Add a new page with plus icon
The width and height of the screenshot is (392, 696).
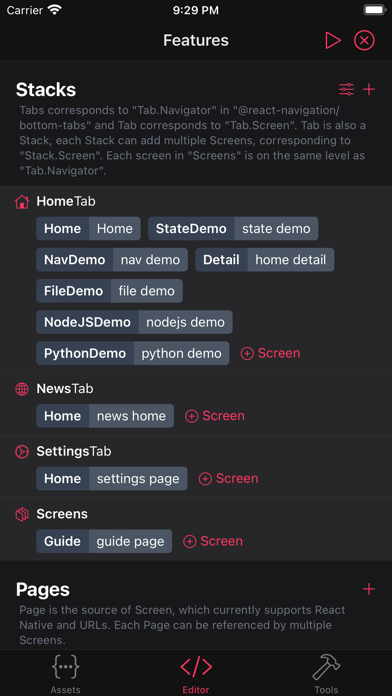point(369,589)
